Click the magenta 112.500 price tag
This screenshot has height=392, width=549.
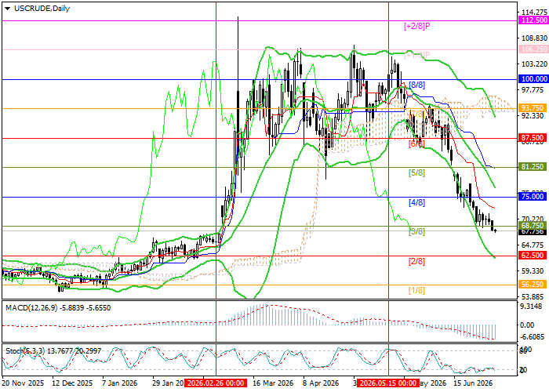pyautogui.click(x=533, y=20)
